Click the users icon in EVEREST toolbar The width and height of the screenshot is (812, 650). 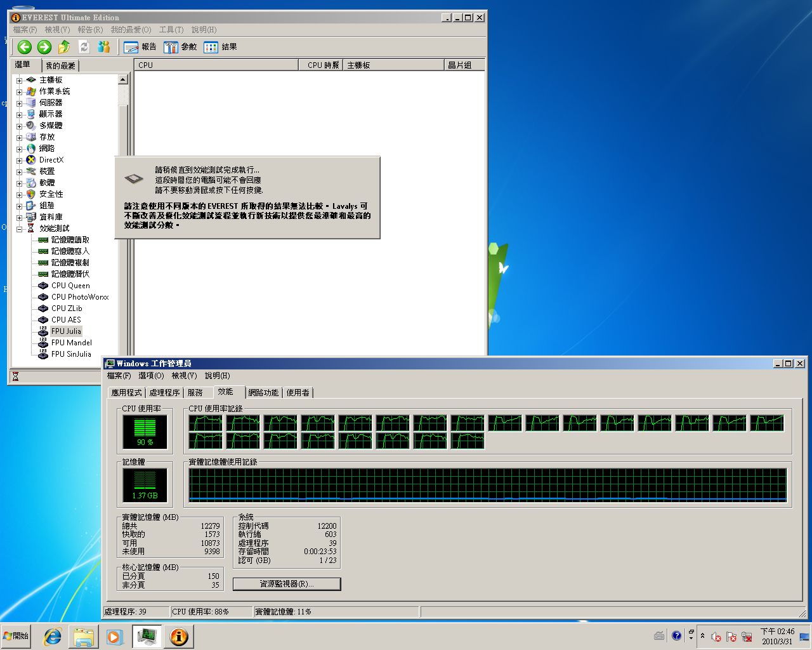(x=103, y=46)
